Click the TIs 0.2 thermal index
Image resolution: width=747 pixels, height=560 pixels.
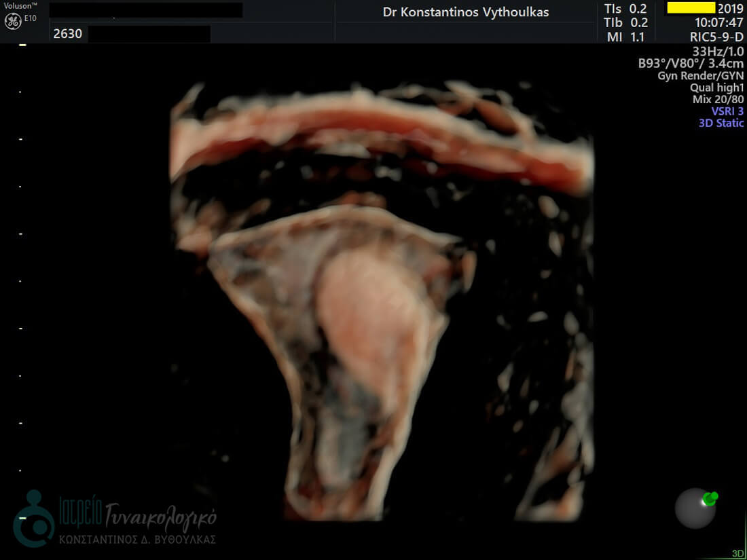click(625, 9)
